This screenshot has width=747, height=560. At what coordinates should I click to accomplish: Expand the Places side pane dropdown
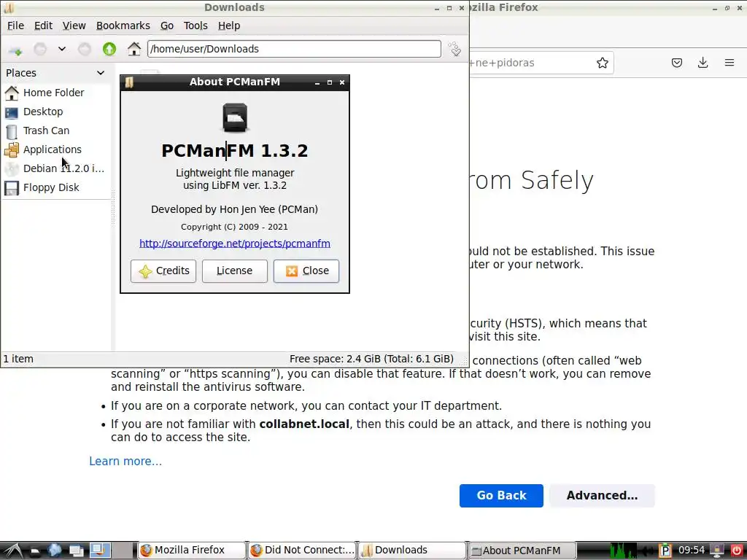click(101, 73)
